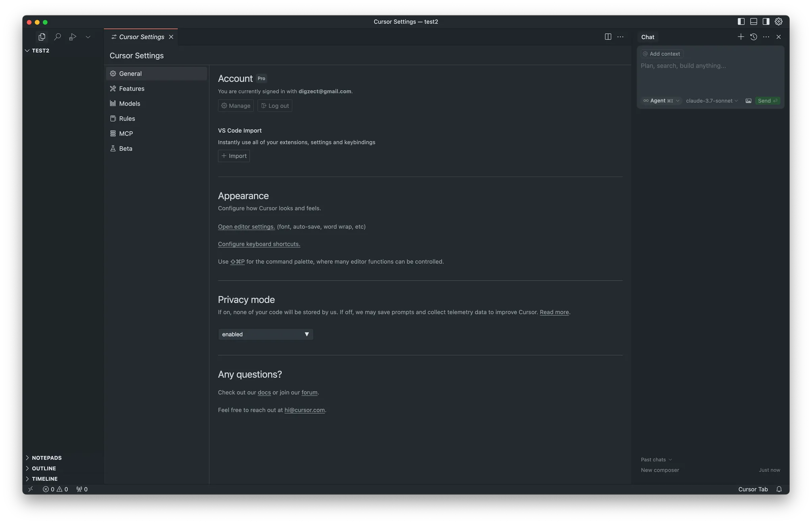Close the Cursor Settings tab
Viewport: 812px width, 524px height.
click(x=171, y=37)
